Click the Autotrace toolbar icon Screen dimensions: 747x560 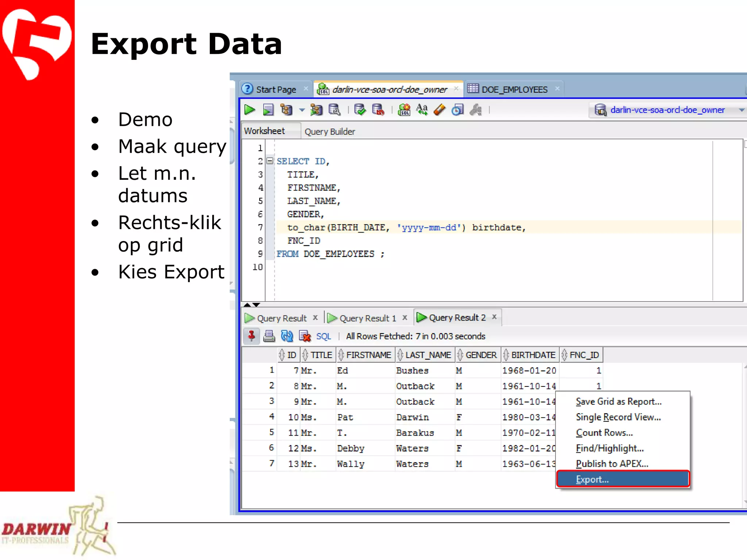316,110
